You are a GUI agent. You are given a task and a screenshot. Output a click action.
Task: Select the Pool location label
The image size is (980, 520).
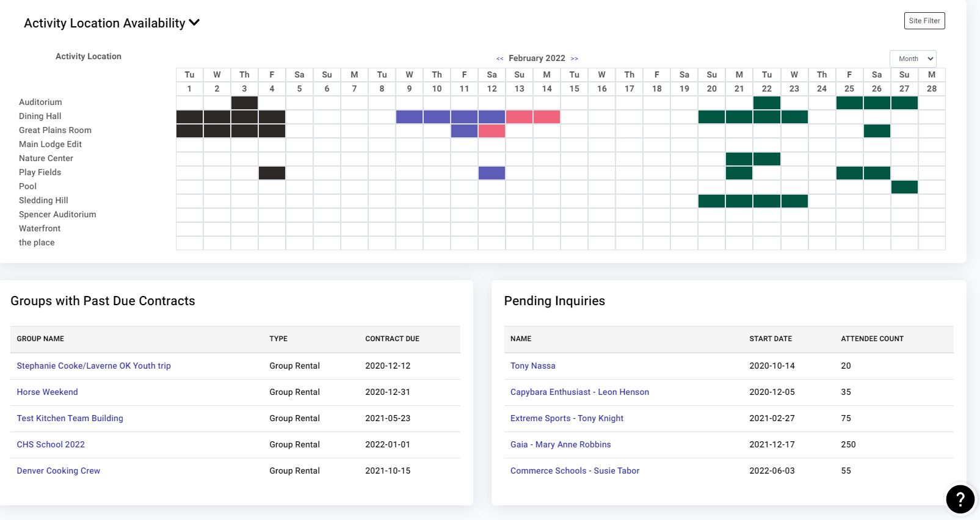pos(27,186)
